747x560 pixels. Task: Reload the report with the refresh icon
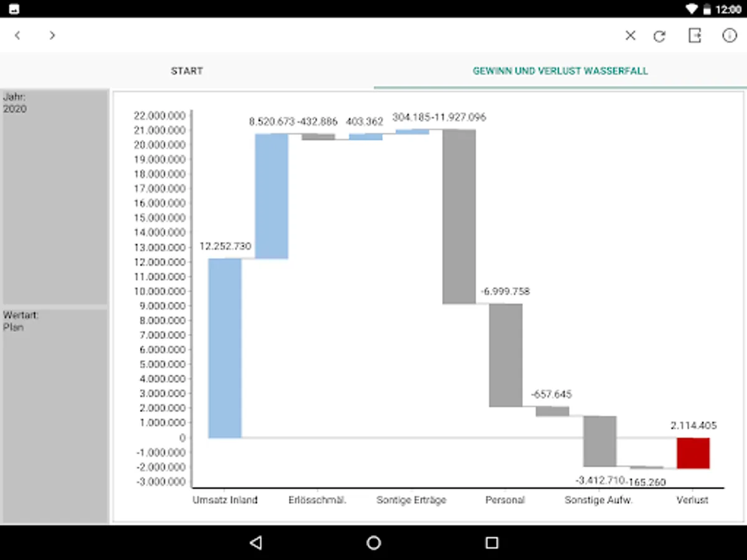659,35
